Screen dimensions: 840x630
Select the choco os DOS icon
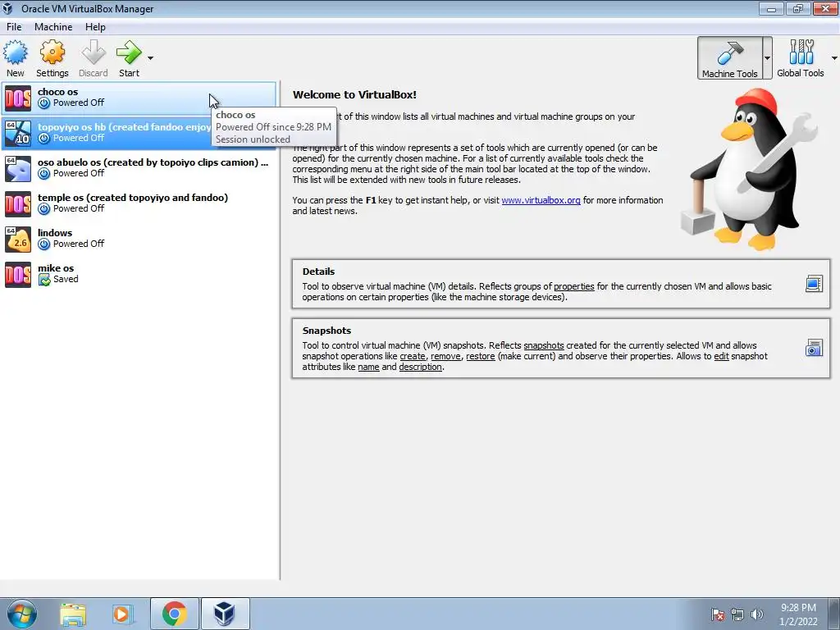tap(18, 98)
